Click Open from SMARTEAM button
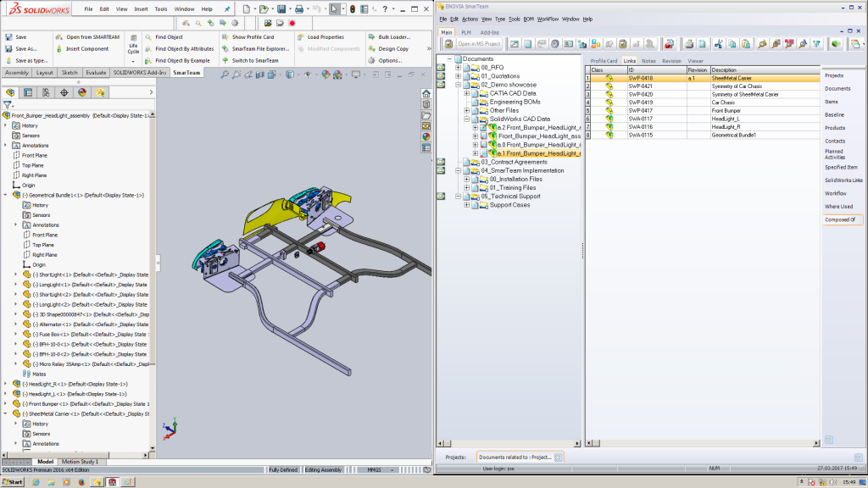 pos(87,37)
